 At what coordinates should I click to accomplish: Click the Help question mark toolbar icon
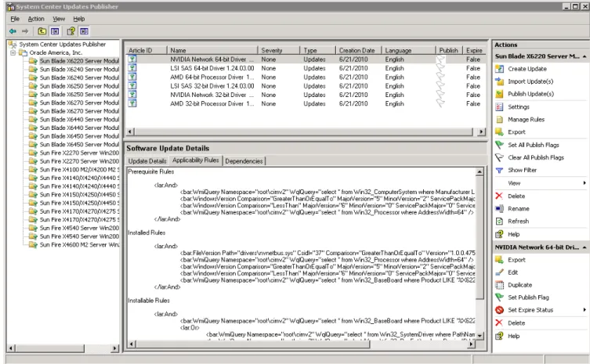pos(71,31)
